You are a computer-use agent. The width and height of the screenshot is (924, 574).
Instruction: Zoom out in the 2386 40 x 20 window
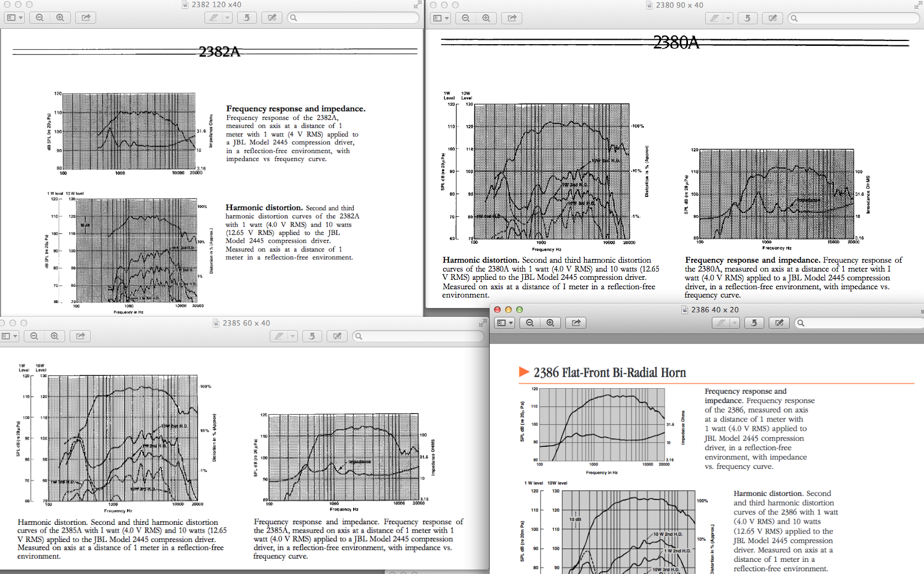pos(530,322)
